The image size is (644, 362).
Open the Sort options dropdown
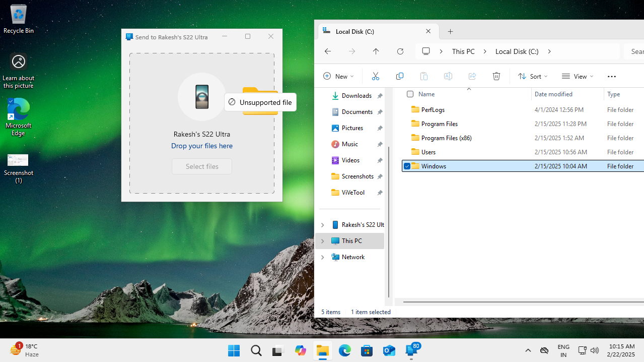[x=532, y=76]
